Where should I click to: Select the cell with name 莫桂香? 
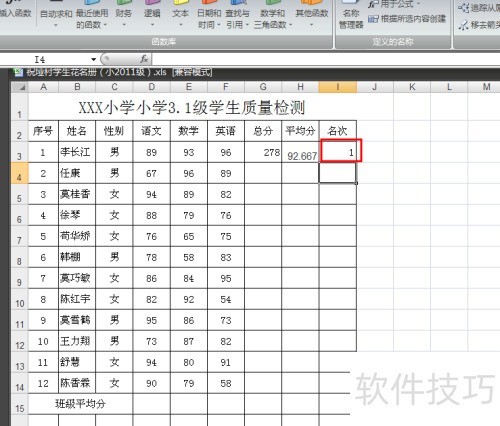pyautogui.click(x=77, y=194)
